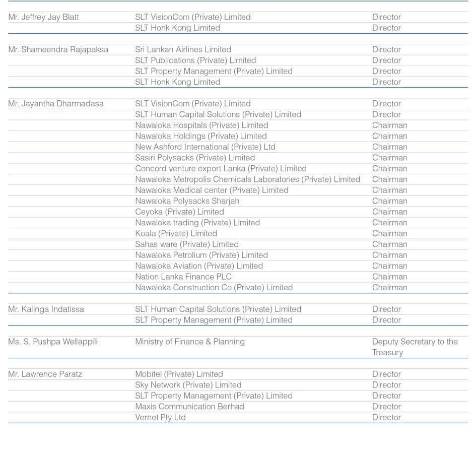Select New Ashford International (Private) Ltd
This screenshot has height=457, width=476.
(x=205, y=147)
